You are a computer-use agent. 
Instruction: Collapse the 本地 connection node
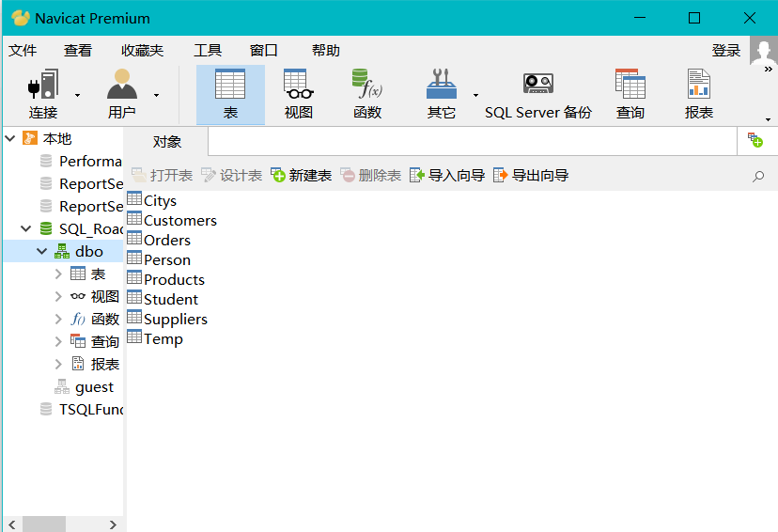click(x=10, y=138)
